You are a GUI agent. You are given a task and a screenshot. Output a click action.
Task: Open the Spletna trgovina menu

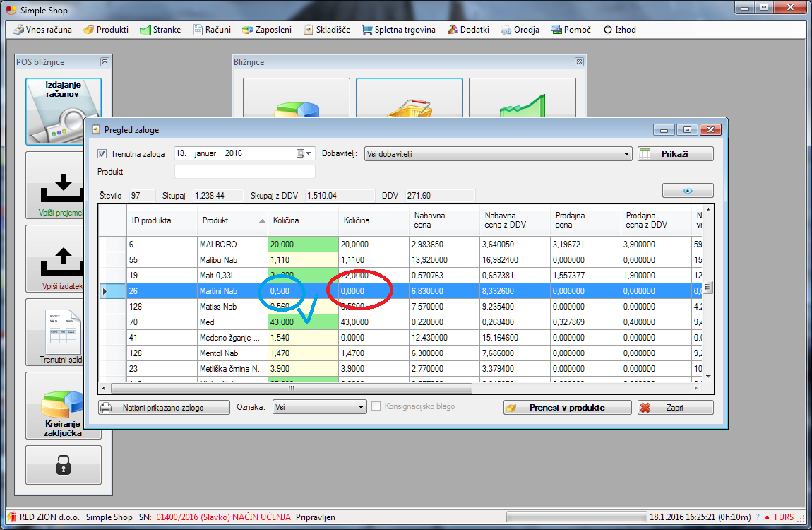click(x=398, y=30)
